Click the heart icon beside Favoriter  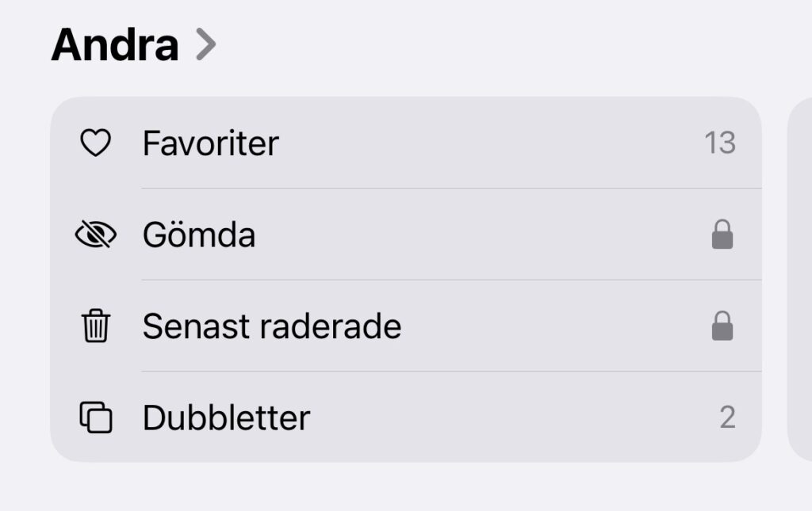tap(96, 143)
